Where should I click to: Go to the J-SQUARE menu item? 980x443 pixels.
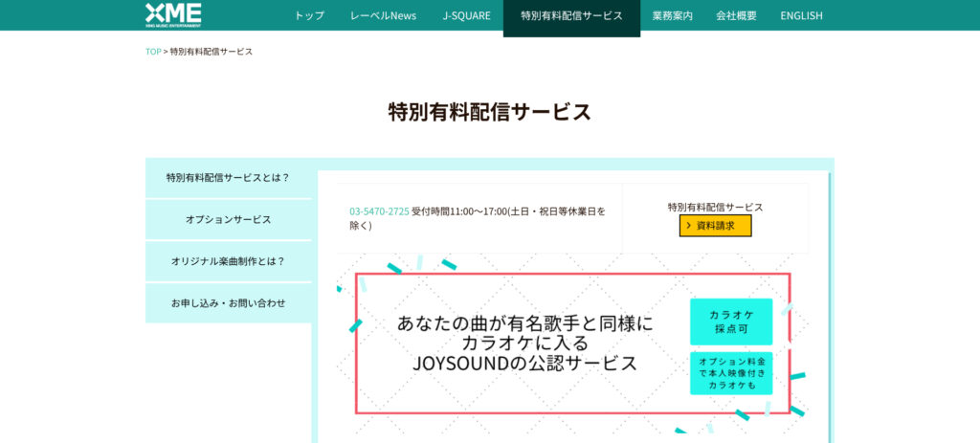(x=466, y=15)
